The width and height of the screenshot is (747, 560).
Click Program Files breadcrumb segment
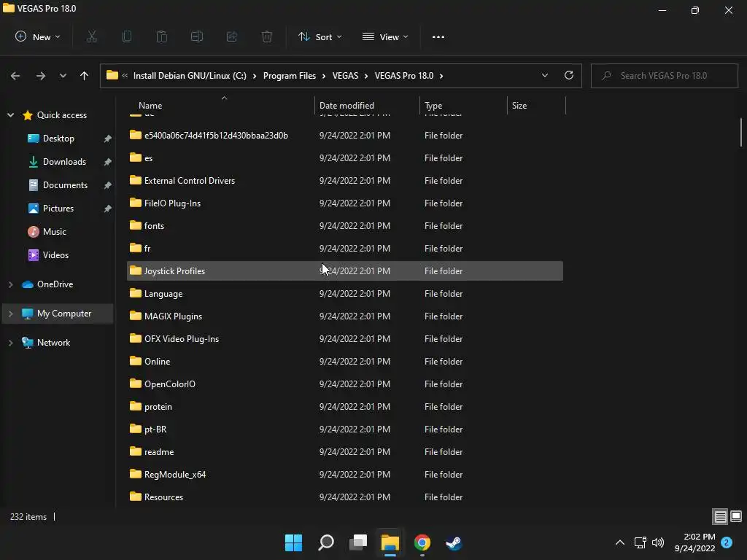tap(289, 76)
